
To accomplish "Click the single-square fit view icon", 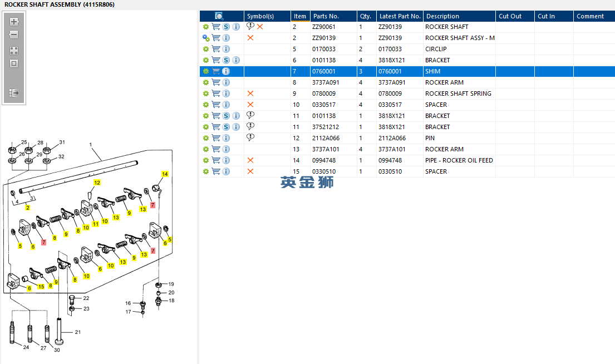I will point(14,63).
